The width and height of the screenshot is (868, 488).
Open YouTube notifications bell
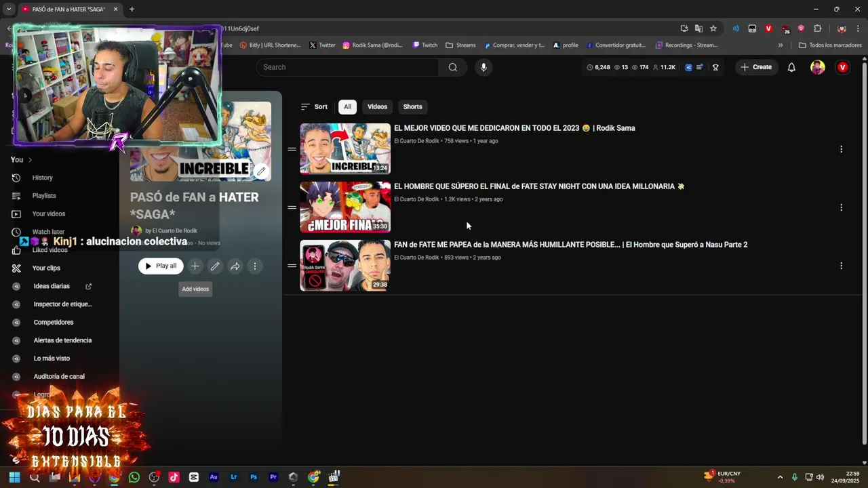coord(791,67)
